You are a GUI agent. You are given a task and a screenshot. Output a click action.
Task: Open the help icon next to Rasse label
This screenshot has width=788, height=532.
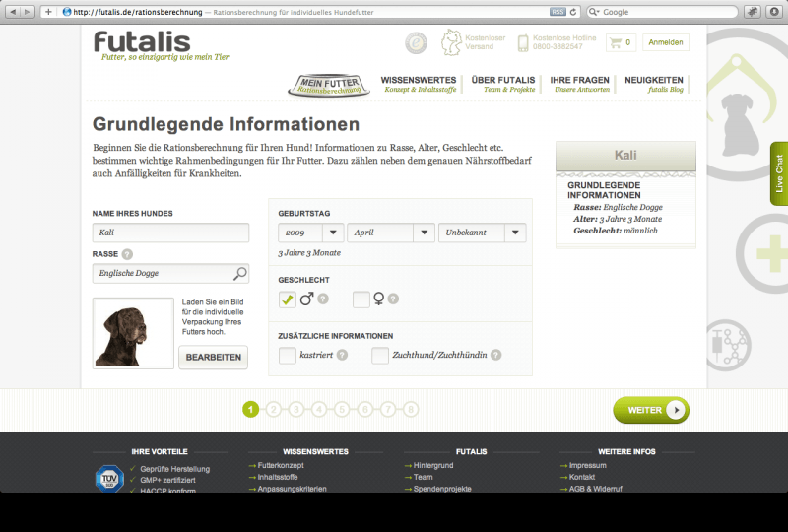coord(127,254)
